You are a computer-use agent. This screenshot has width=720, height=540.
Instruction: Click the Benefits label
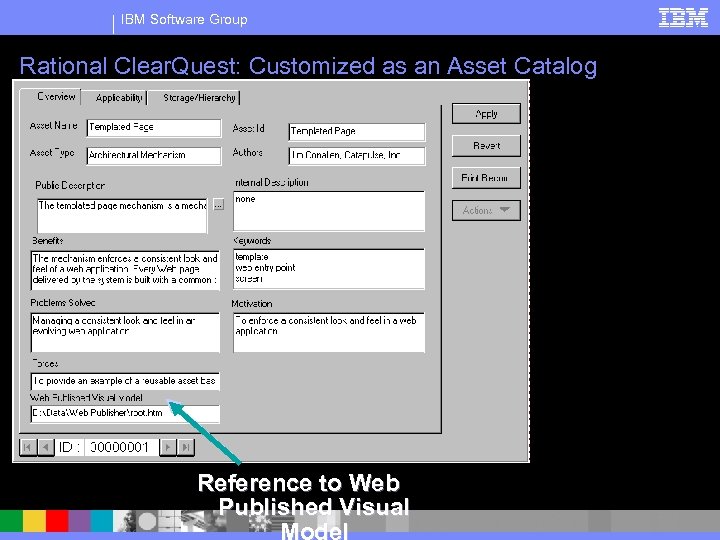coord(48,241)
